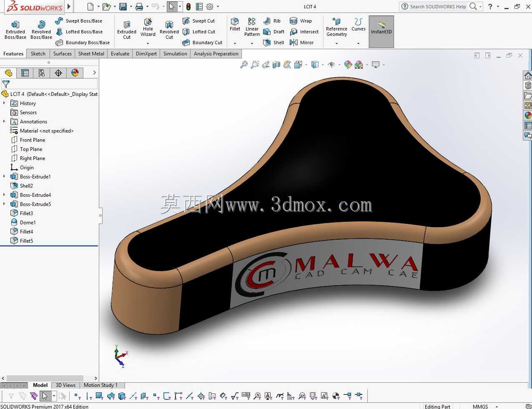
Task: Click the Search SOLIDWORKS Help field
Action: (x=438, y=7)
